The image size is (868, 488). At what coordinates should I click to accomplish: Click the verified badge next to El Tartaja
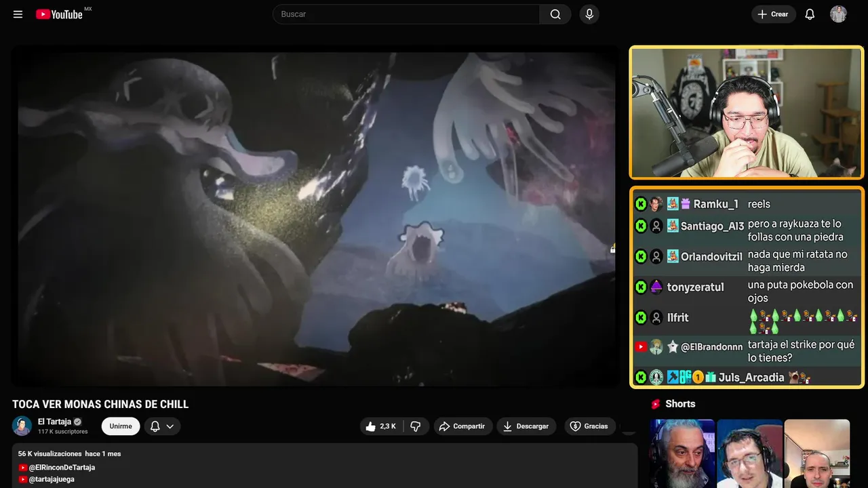point(77,422)
